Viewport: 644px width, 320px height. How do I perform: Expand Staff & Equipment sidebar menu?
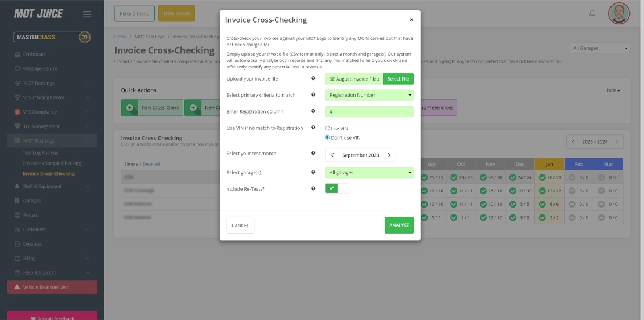[52, 186]
